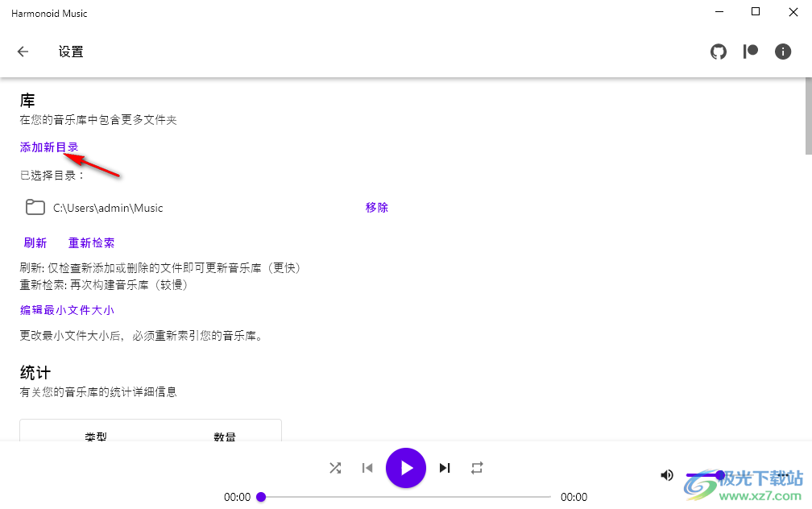Select the C:\Users\admin\Music path text
Image resolution: width=812 pixels, height=509 pixels.
(108, 208)
